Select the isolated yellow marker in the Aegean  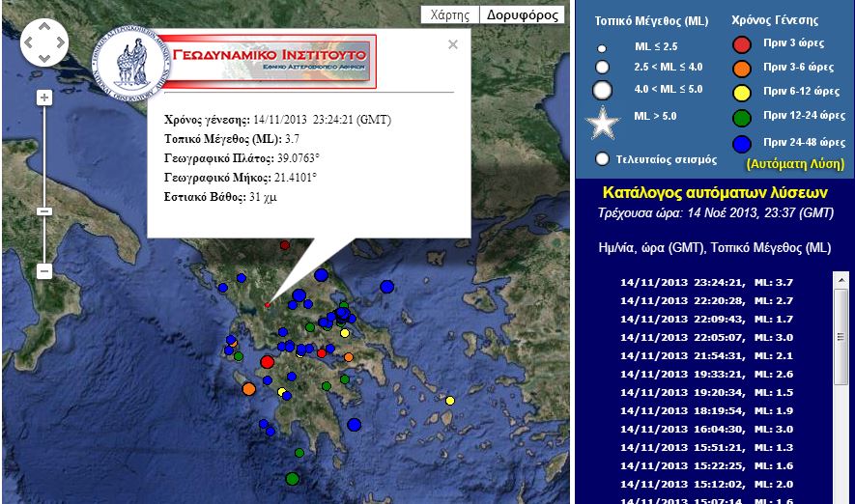coord(450,400)
